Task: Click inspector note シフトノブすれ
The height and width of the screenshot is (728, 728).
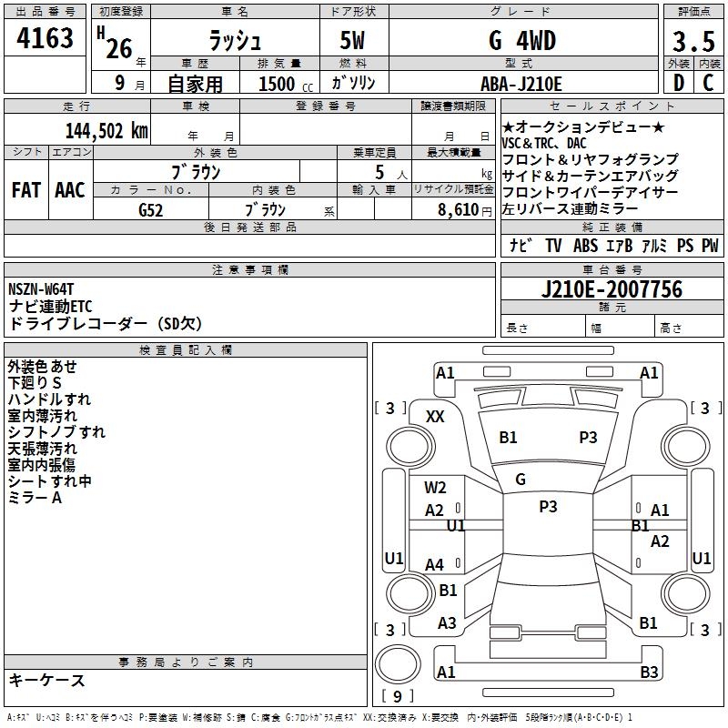Action: coord(56,431)
